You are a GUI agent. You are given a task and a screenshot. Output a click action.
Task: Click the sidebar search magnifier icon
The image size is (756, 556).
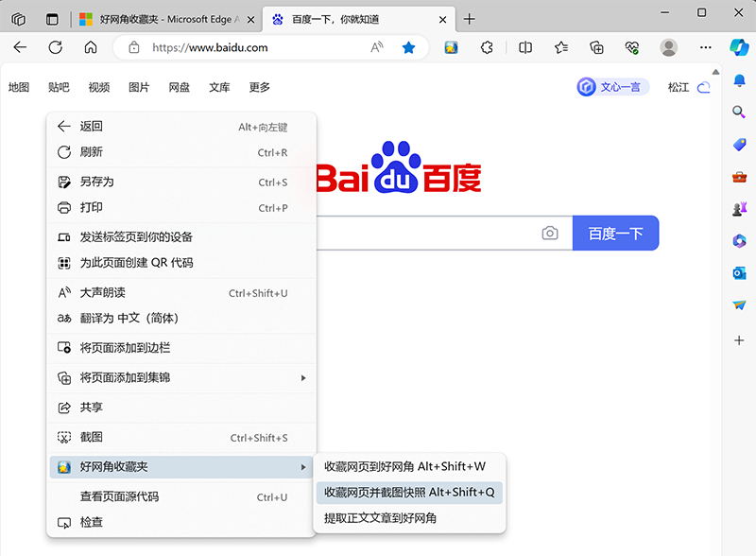tap(740, 112)
